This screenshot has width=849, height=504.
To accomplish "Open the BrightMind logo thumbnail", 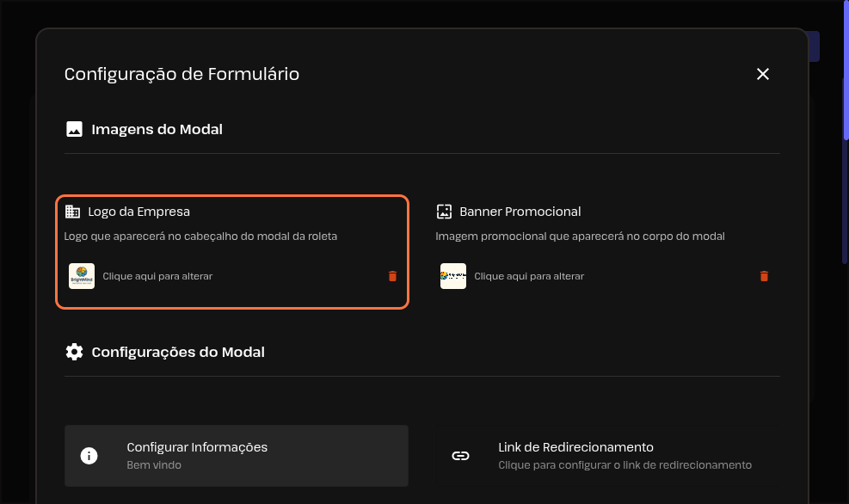I will 82,276.
